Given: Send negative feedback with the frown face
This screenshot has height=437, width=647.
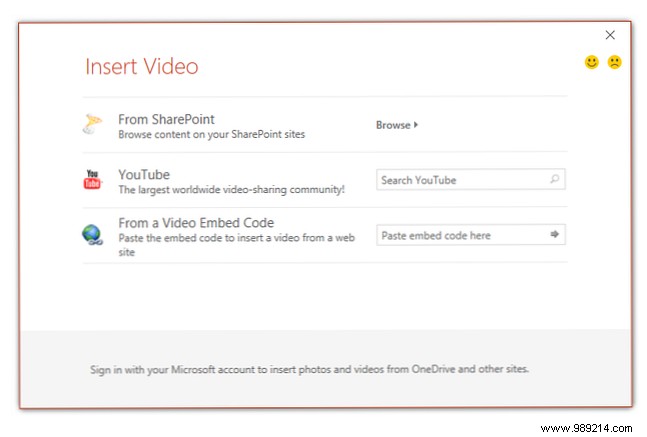Looking at the screenshot, I should click(614, 62).
